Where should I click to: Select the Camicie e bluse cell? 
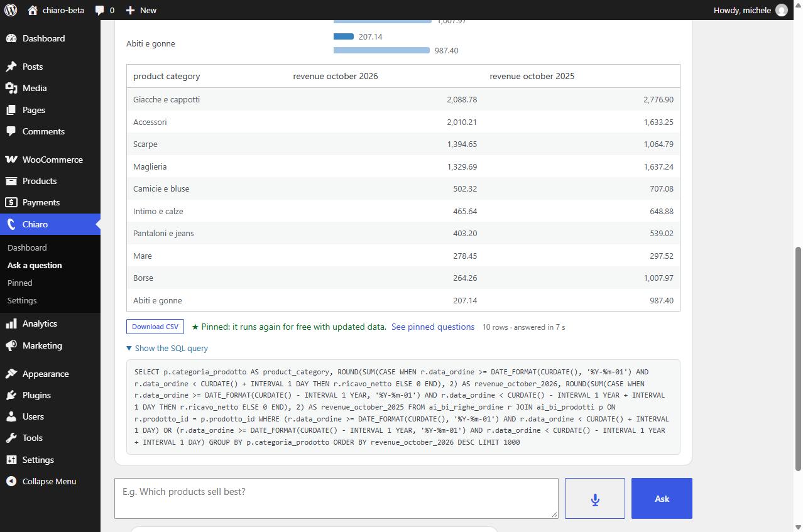(161, 188)
